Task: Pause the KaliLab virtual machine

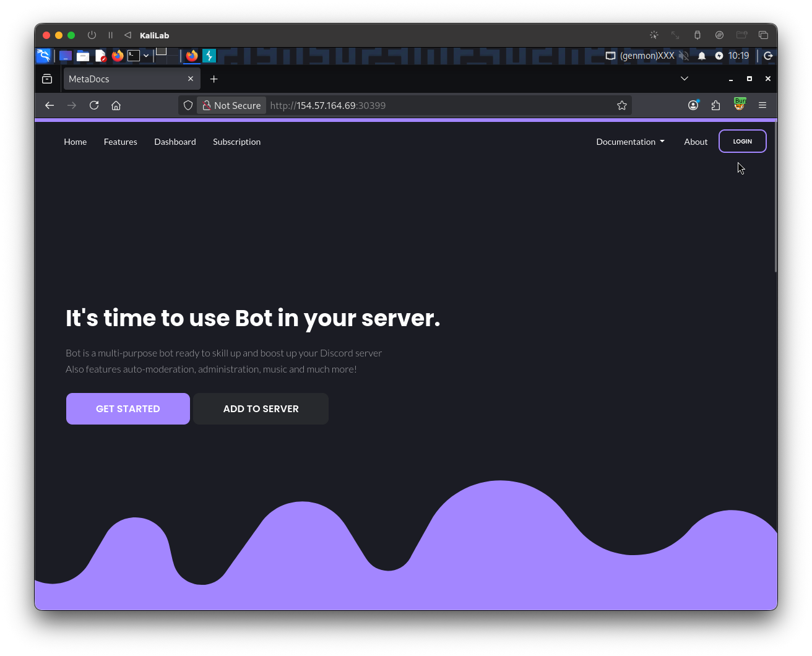Action: coord(110,35)
